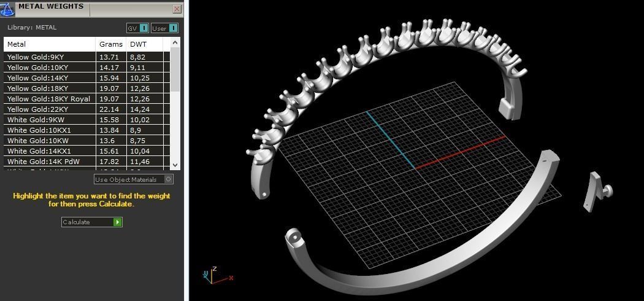The height and width of the screenshot is (301, 644).
Task: Select the Yellow Gold:10KY row
Action: 86,68
